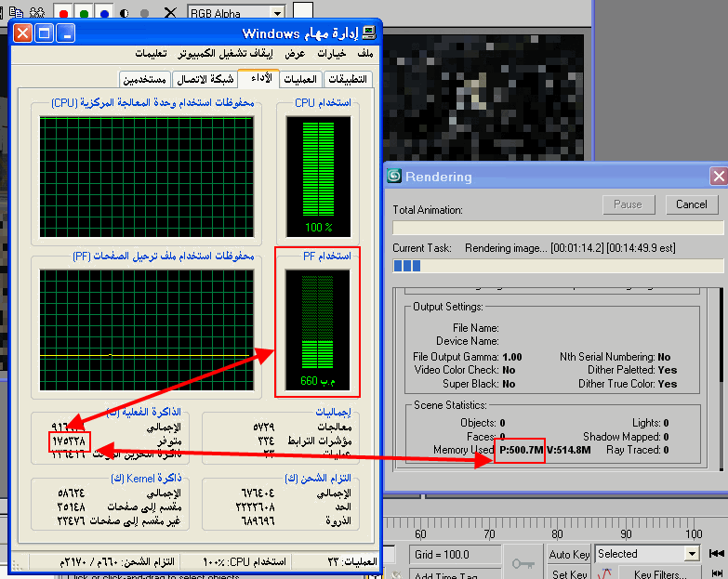
Task: Switch to the مستخدمين tab
Action: pyautogui.click(x=145, y=79)
